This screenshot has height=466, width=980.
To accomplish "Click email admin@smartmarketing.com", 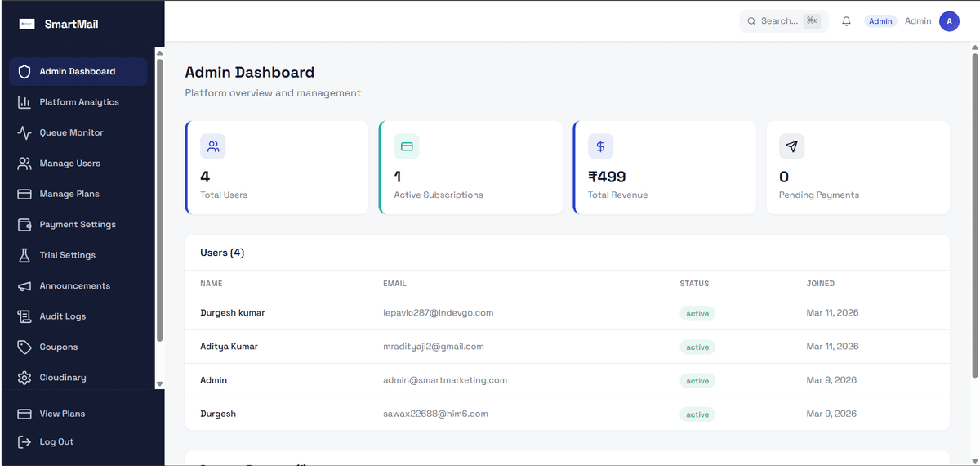I will click(445, 380).
